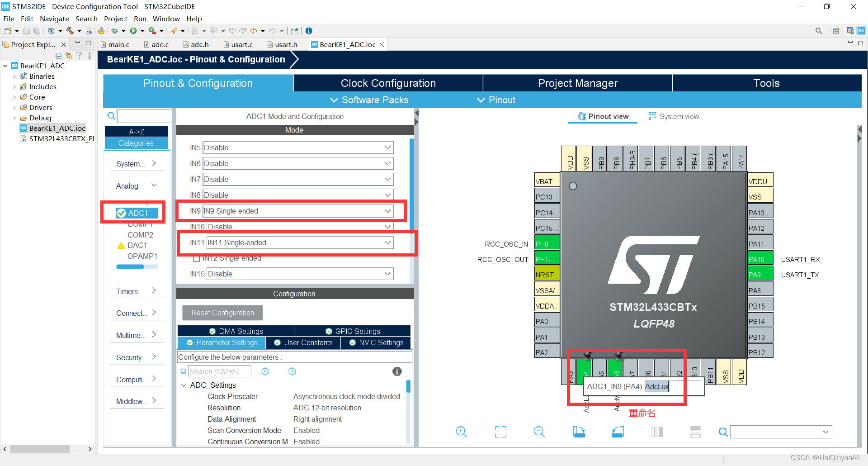The image size is (868, 466).
Task: Zoom out of the pinout view
Action: 539,432
